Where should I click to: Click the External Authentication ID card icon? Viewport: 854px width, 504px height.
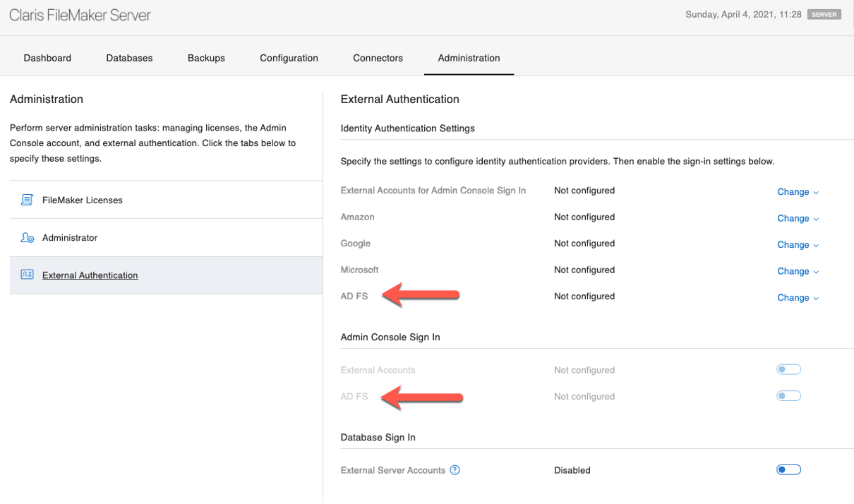(27, 275)
